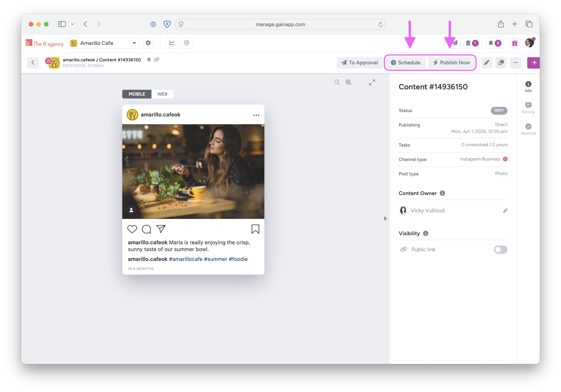
Task: Zoom in on the post preview
Action: click(348, 83)
